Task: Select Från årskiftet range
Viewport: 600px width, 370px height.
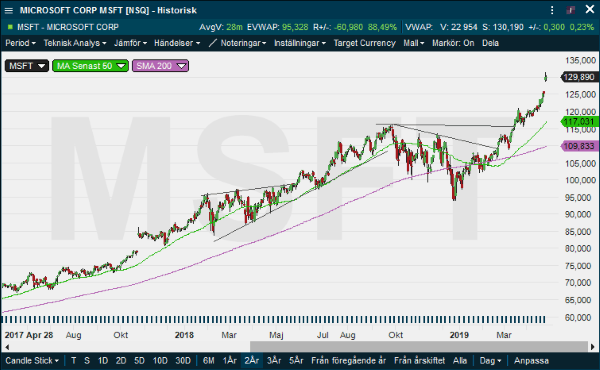Action: click(x=419, y=360)
